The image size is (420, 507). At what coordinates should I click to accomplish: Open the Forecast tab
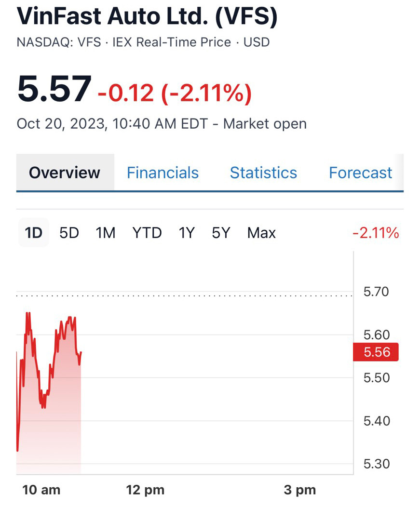tap(360, 173)
